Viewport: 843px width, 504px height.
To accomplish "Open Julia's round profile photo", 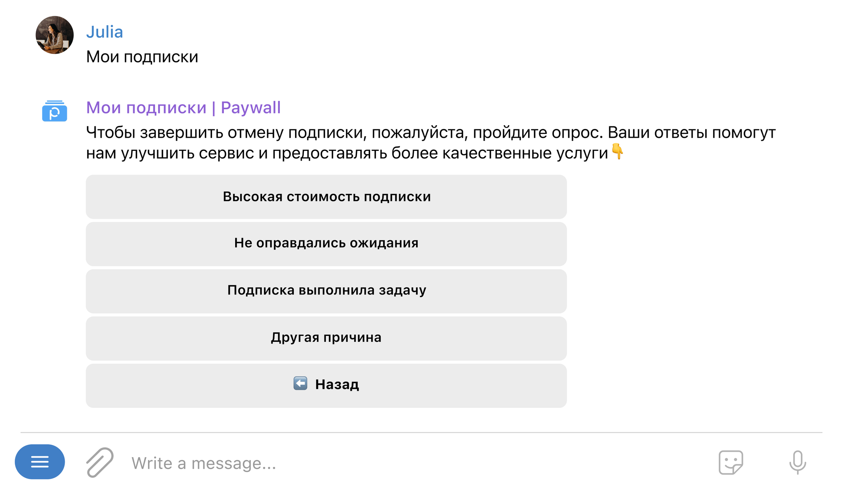I will coord(54,35).
